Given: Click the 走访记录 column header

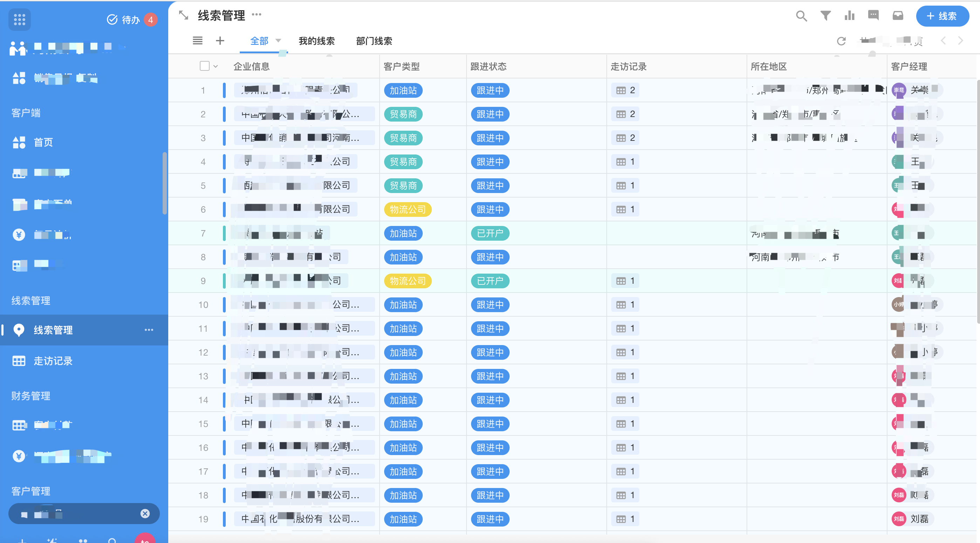Looking at the screenshot, I should pyautogui.click(x=628, y=67).
